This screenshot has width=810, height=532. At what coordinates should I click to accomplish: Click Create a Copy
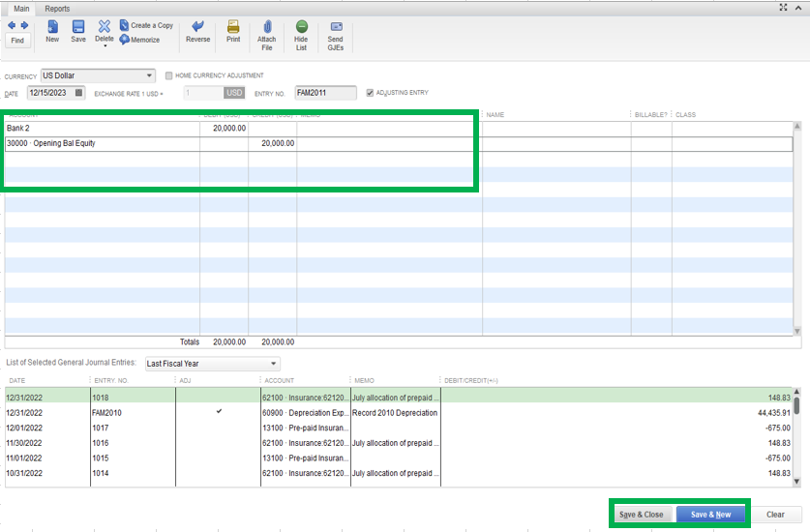(x=147, y=25)
